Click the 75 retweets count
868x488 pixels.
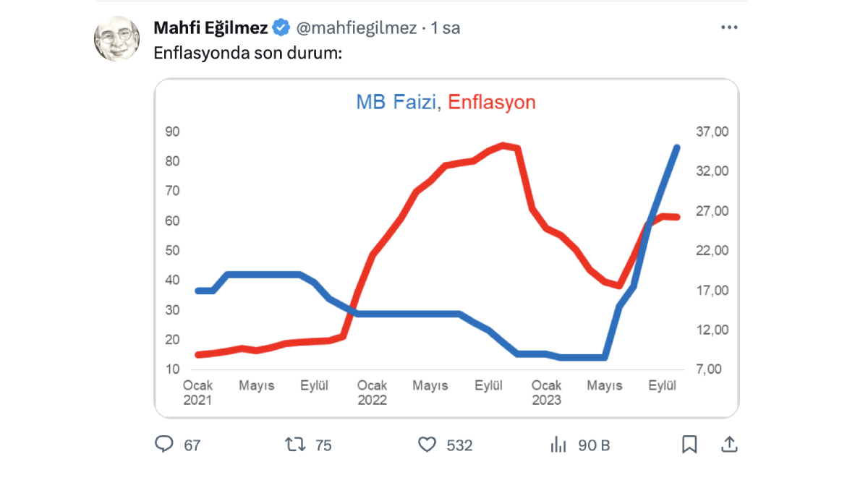click(x=323, y=445)
